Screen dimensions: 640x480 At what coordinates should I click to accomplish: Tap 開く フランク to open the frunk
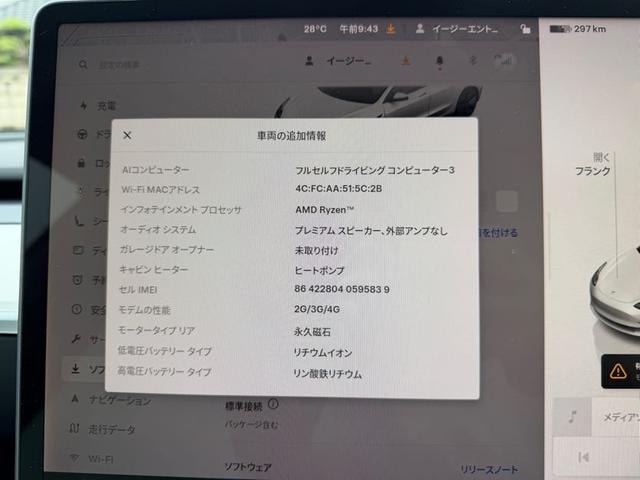[593, 164]
